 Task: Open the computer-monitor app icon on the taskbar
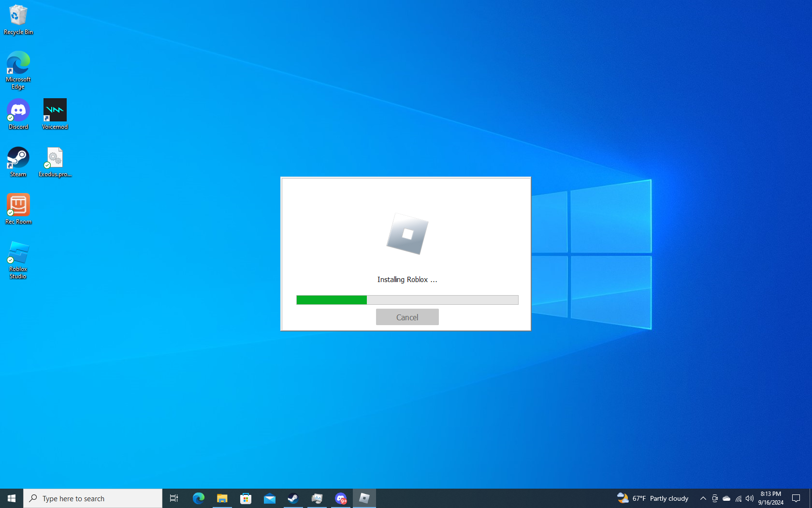pos(317,498)
